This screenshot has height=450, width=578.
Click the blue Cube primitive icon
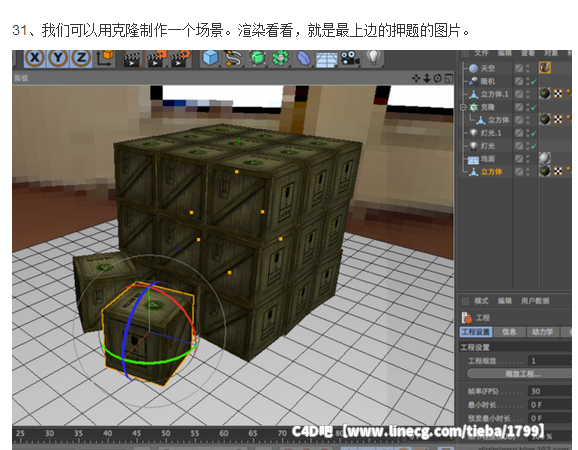click(210, 58)
